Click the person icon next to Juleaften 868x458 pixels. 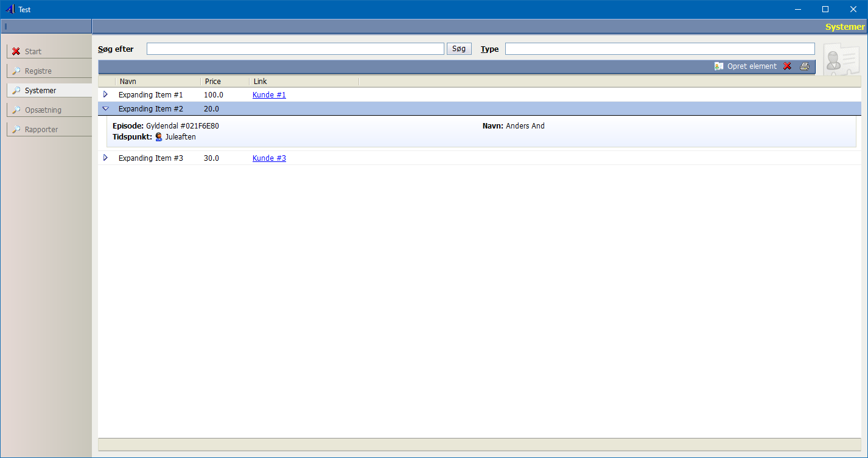click(159, 137)
